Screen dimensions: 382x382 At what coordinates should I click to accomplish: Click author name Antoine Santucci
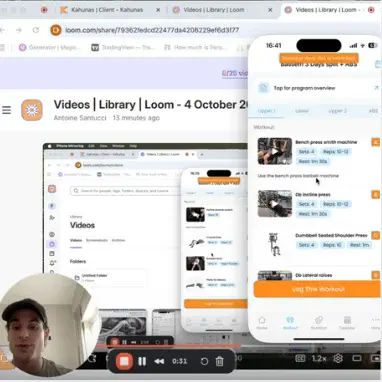(x=80, y=118)
